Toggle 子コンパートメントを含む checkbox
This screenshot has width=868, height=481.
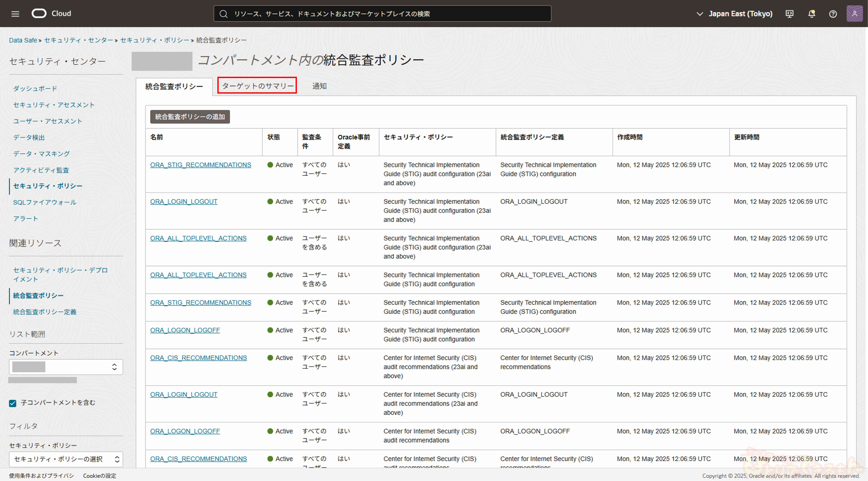click(13, 403)
